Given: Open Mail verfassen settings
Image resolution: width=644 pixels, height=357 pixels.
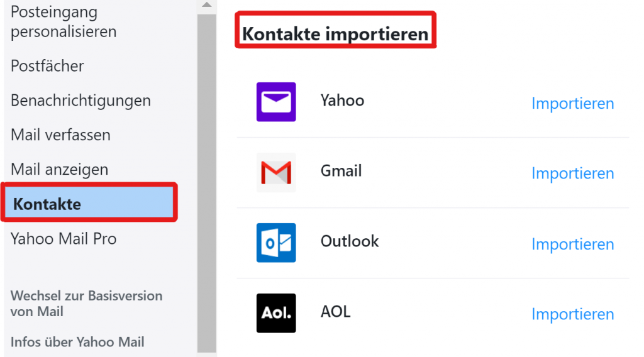Looking at the screenshot, I should point(60,135).
